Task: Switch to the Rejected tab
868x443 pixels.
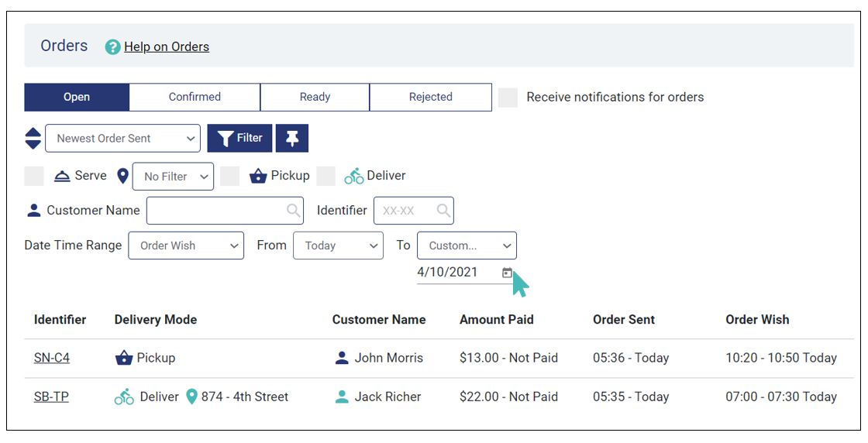Action: click(431, 98)
